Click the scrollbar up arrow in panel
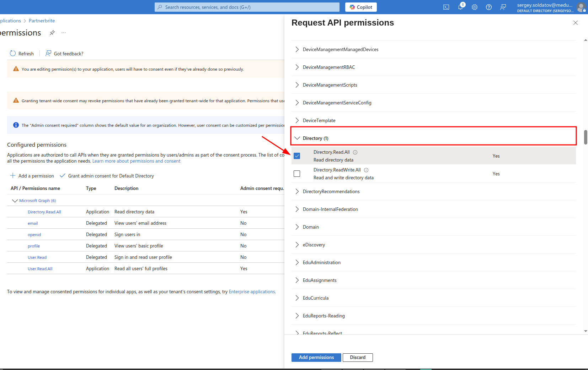 point(586,40)
